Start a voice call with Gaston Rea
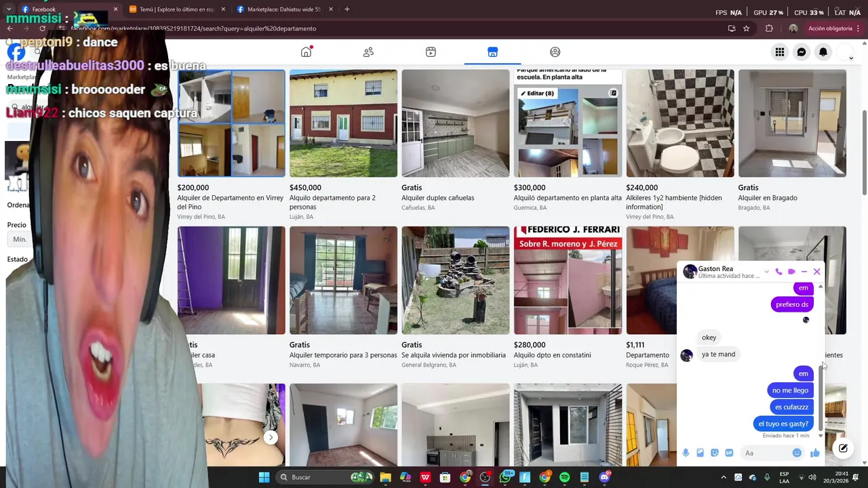Image resolution: width=868 pixels, height=488 pixels. (x=778, y=272)
